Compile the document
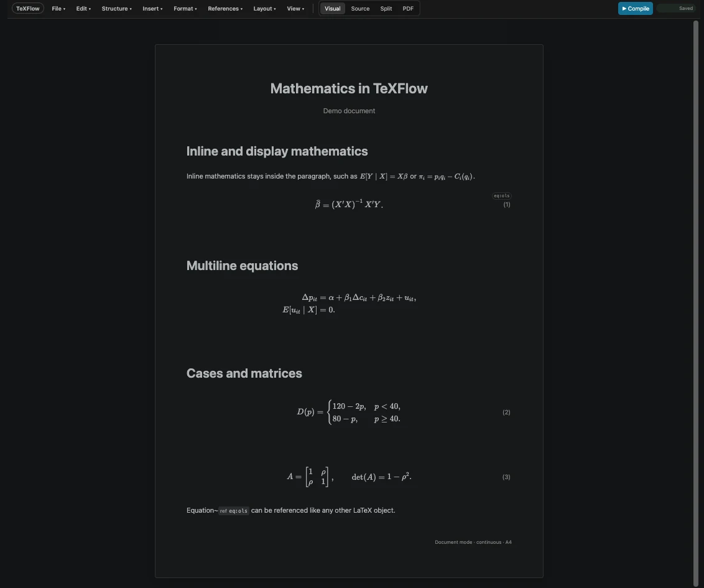This screenshot has height=588, width=704. [636, 9]
